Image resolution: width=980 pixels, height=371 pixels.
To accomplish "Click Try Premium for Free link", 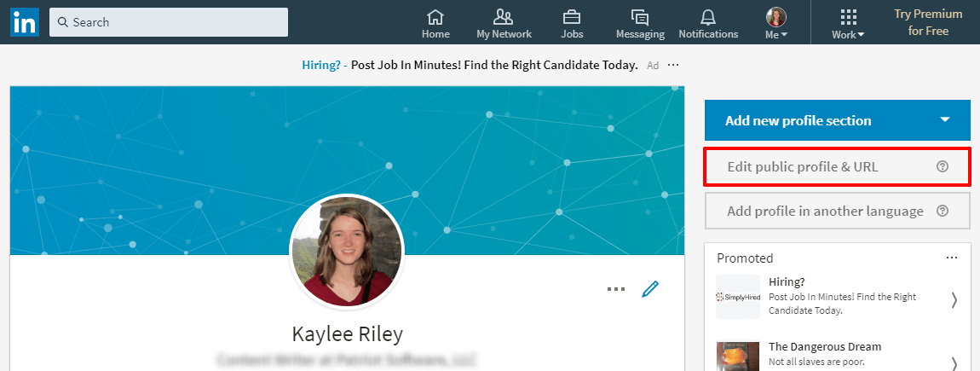I will pyautogui.click(x=928, y=22).
